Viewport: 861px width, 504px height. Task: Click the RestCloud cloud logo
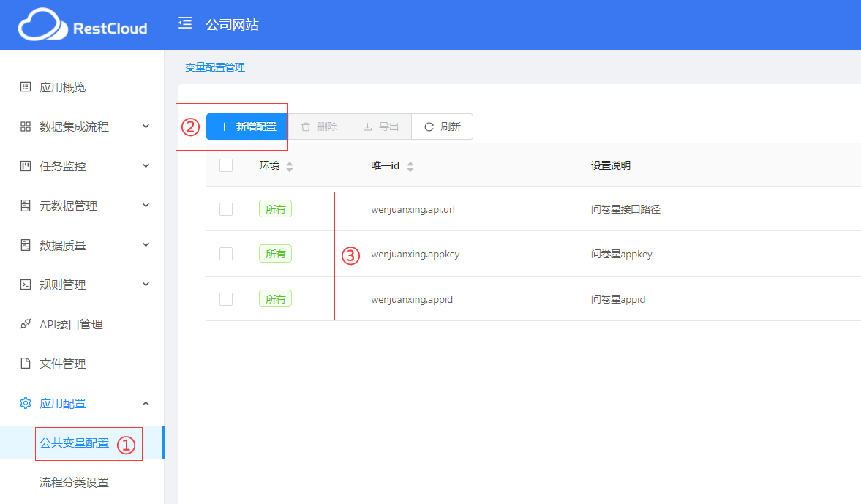(x=42, y=26)
